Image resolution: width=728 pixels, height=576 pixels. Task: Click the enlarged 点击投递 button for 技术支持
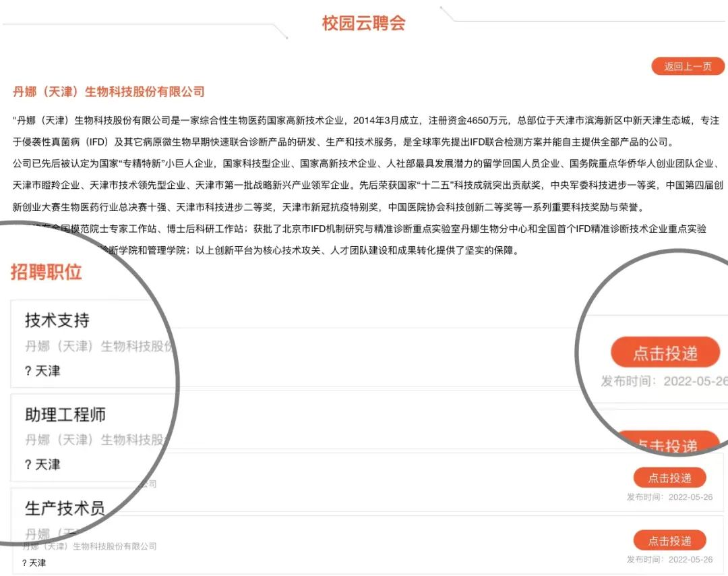(x=665, y=353)
